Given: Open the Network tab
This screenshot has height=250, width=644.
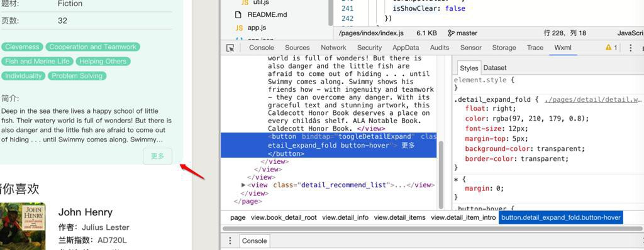Looking at the screenshot, I should pyautogui.click(x=333, y=48).
